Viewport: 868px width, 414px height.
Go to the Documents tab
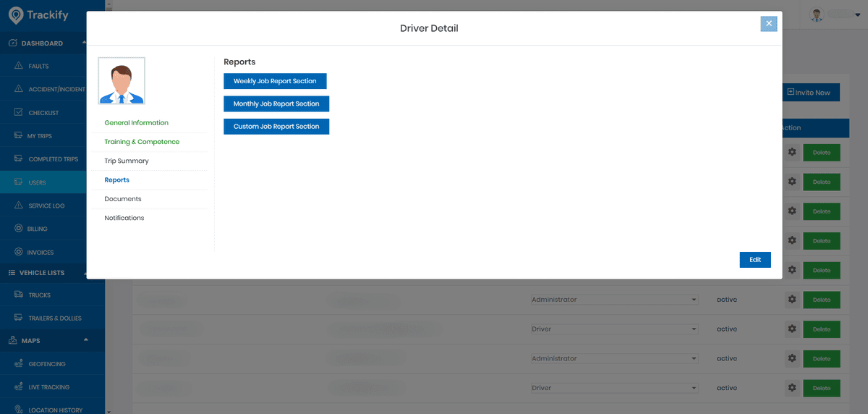(123, 199)
